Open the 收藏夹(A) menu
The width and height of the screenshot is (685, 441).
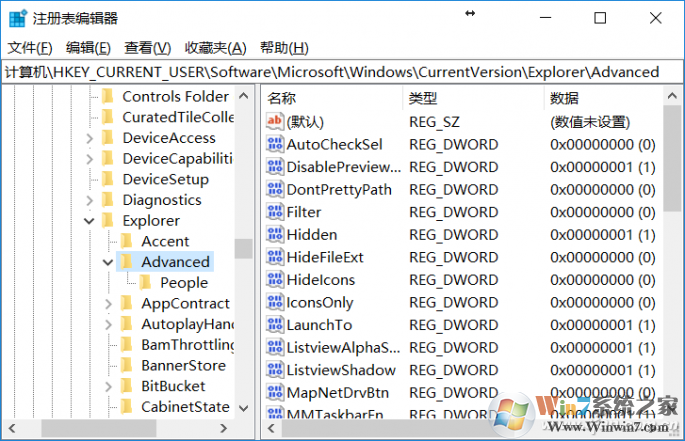coord(215,47)
